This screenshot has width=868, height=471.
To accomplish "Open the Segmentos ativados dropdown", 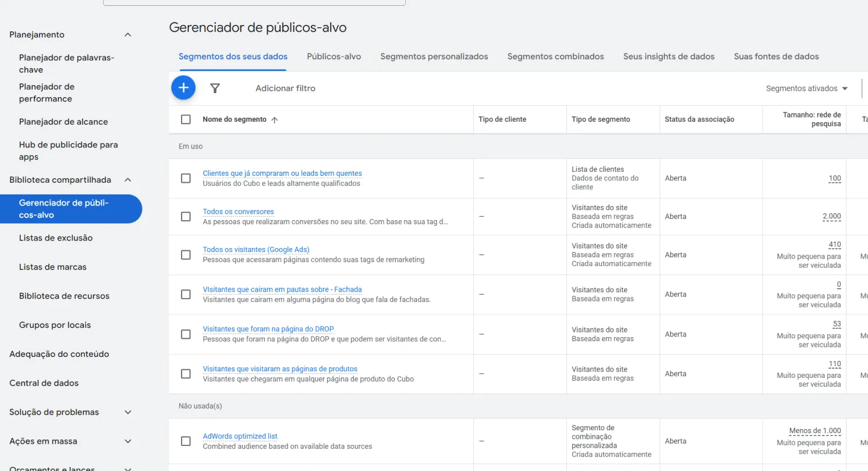I will tap(806, 88).
